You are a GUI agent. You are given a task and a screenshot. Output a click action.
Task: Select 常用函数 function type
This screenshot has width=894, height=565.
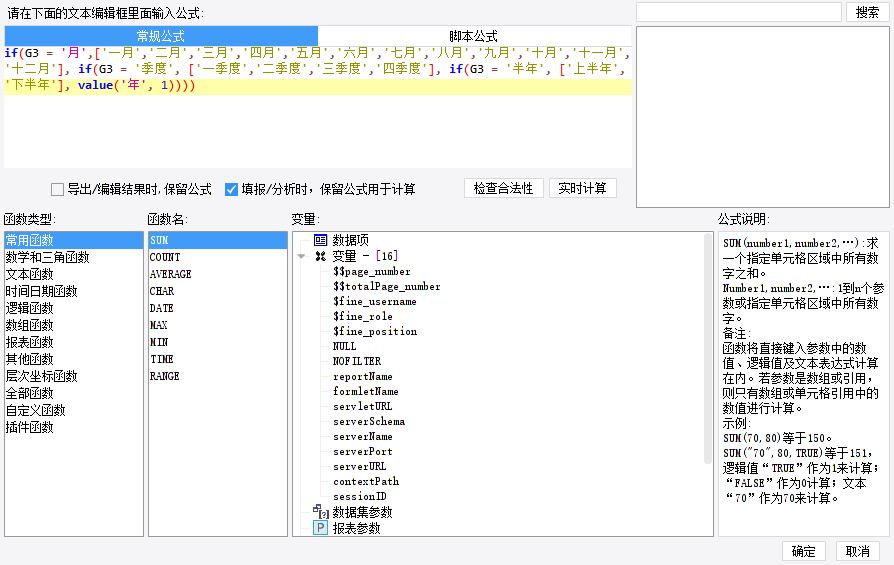pyautogui.click(x=74, y=240)
